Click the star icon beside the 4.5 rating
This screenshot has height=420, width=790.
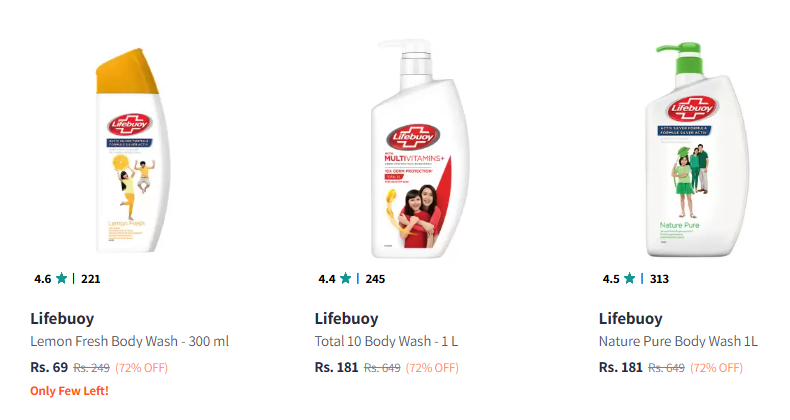[630, 279]
